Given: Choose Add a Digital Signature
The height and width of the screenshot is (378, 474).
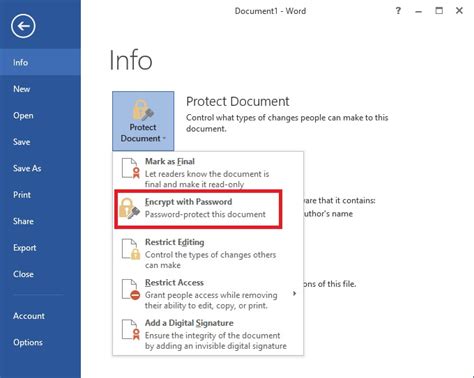Looking at the screenshot, I should pyautogui.click(x=208, y=334).
